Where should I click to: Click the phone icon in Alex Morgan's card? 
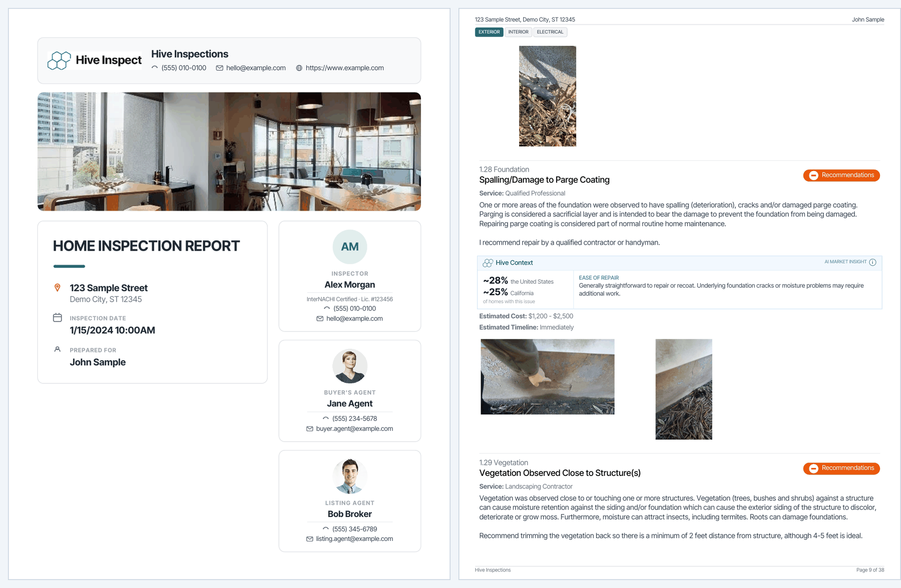coord(327,308)
